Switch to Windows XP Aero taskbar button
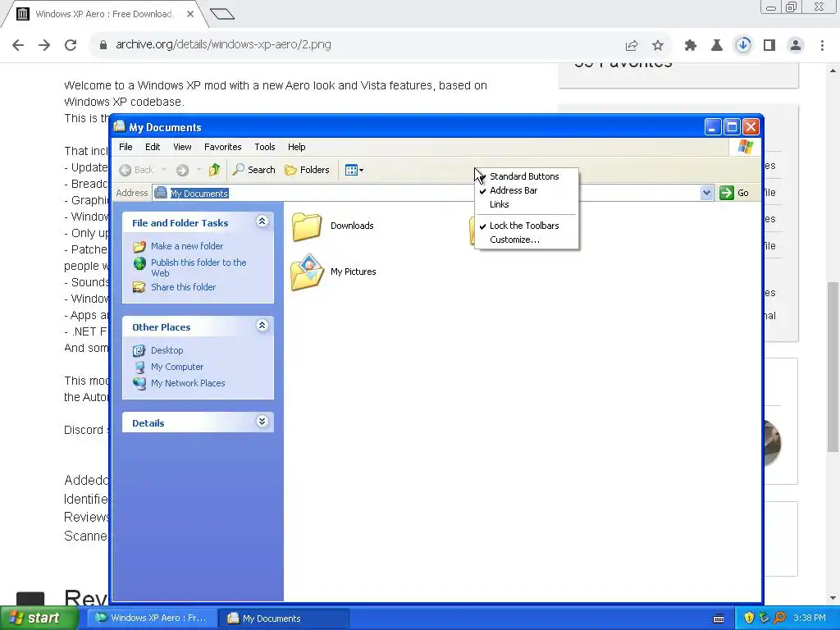The height and width of the screenshot is (630, 840). point(152,618)
